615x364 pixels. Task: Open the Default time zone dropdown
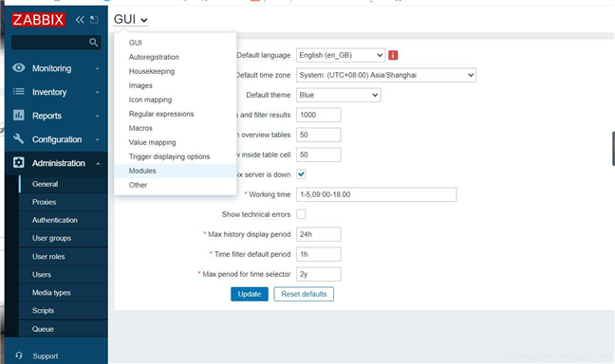(x=386, y=75)
